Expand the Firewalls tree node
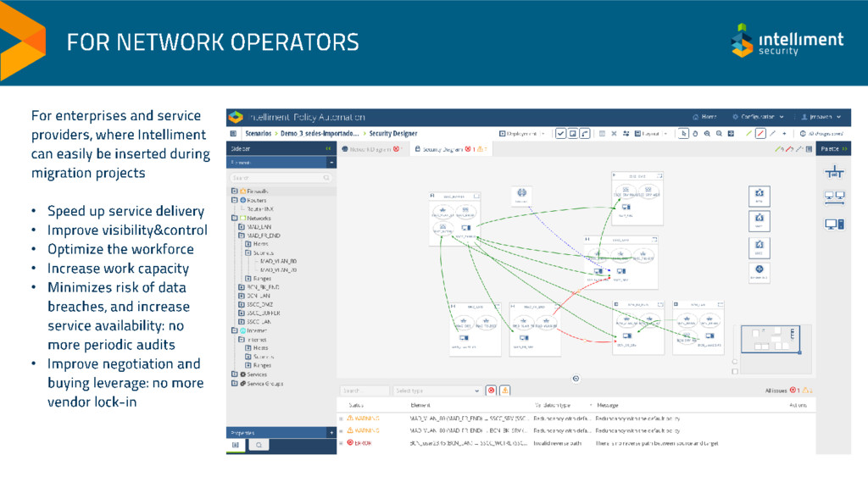The image size is (868, 488). click(x=234, y=191)
